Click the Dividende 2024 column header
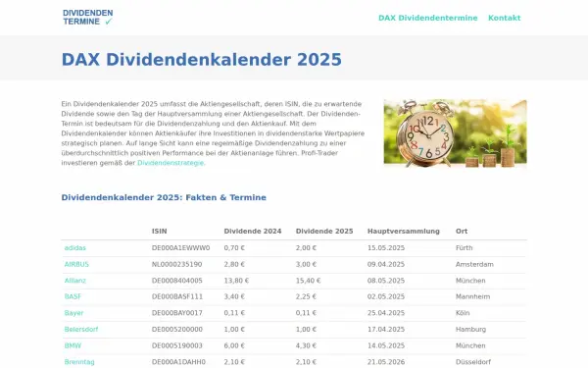The height and width of the screenshot is (368, 588). [x=253, y=232]
